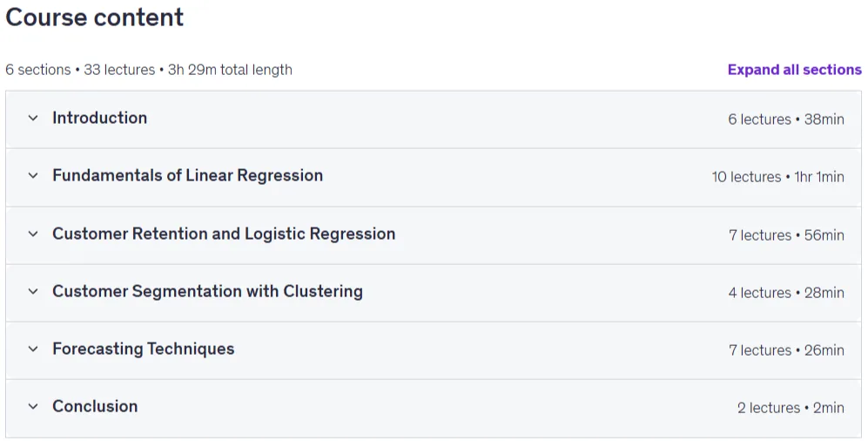This screenshot has width=868, height=441.
Task: Expand the Introduction section chevron
Action: coord(33,118)
